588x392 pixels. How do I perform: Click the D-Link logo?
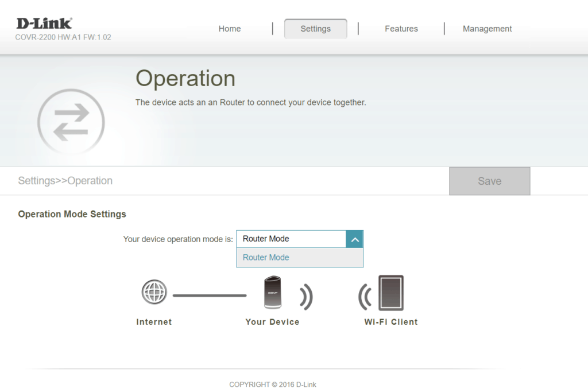[44, 24]
